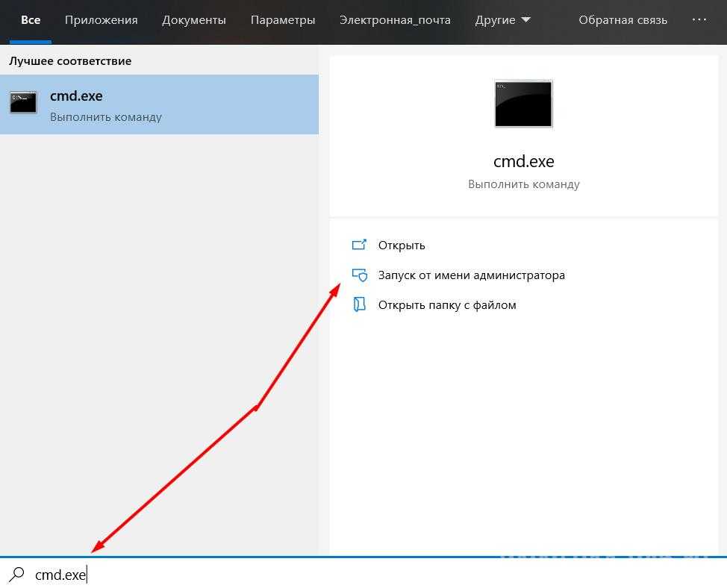
Task: Click the Открыть icon in the actions list
Action: point(360,245)
